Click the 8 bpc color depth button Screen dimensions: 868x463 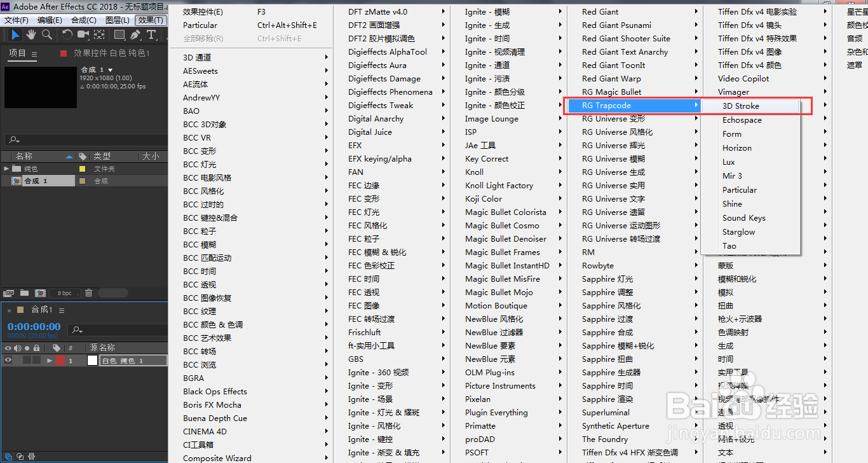pyautogui.click(x=65, y=293)
